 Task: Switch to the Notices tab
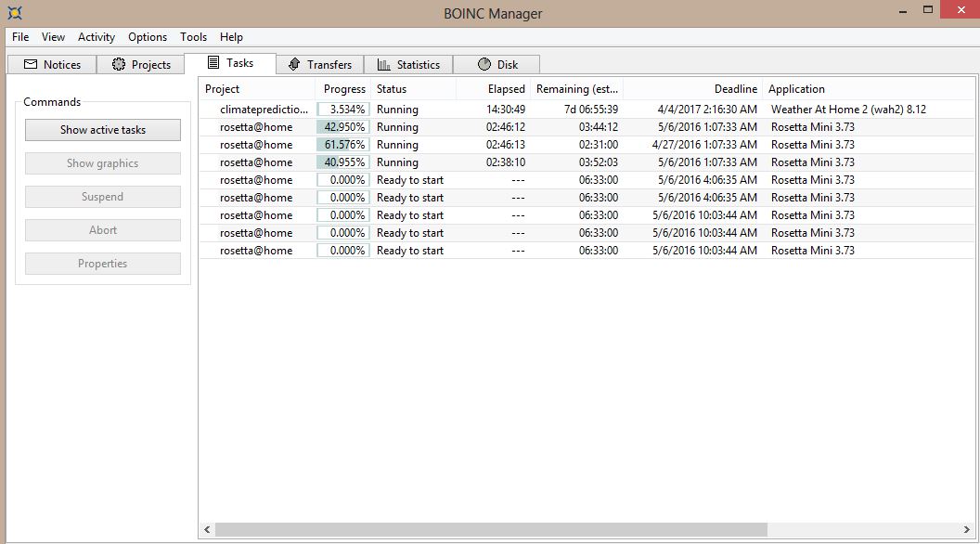[x=53, y=64]
